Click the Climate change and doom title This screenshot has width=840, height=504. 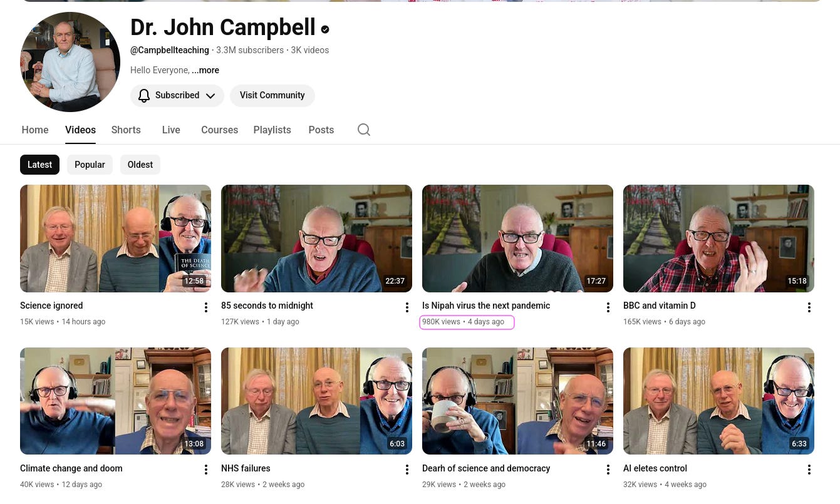point(71,468)
